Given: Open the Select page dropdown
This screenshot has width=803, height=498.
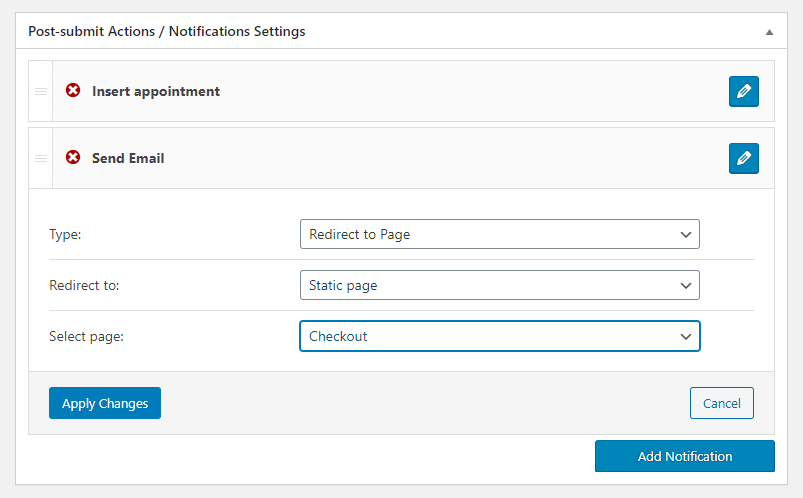Looking at the screenshot, I should pyautogui.click(x=499, y=336).
